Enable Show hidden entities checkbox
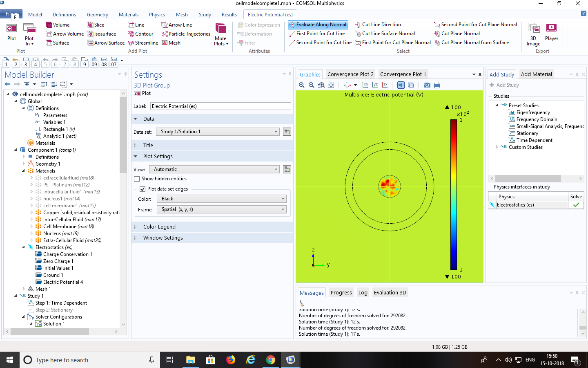Viewport: 588px width, 368px height. [x=137, y=179]
